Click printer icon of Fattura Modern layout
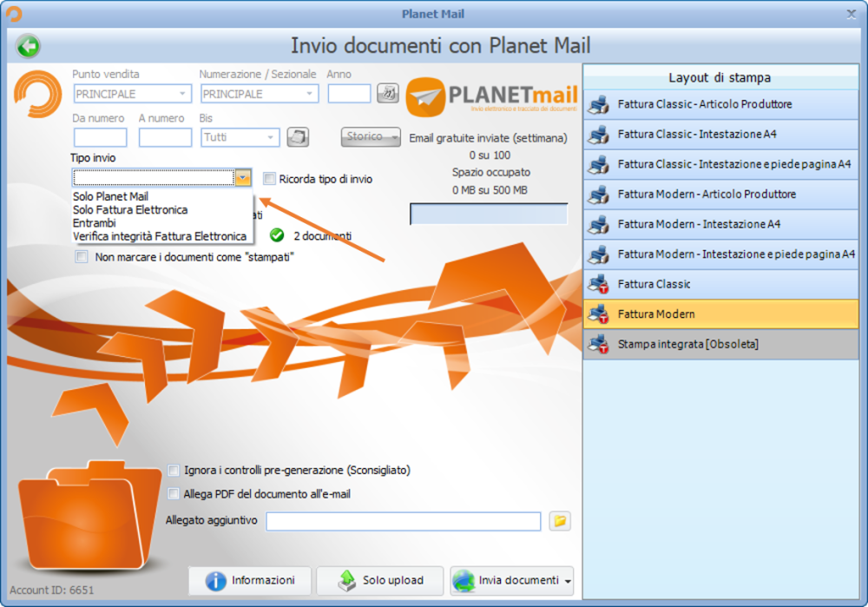The height and width of the screenshot is (607, 868). click(598, 314)
